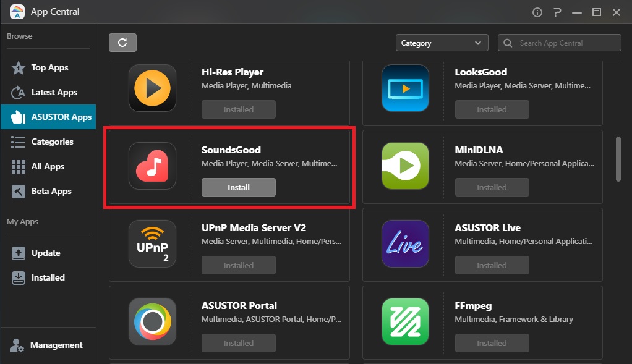Open the info icon in title bar
632x364 pixels.
click(537, 12)
